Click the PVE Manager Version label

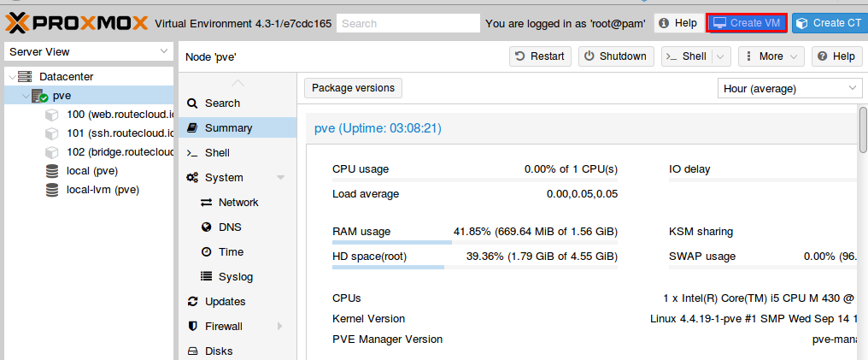pos(388,339)
